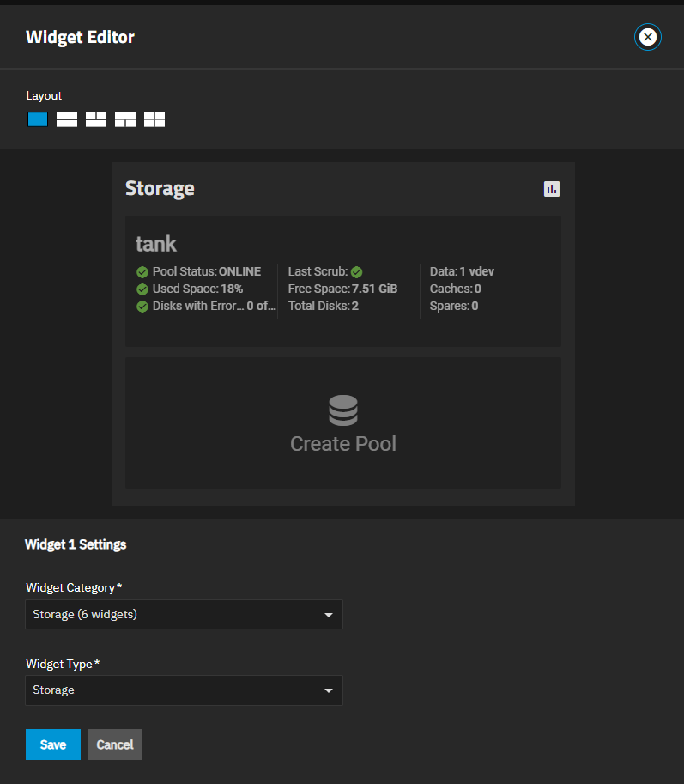Expand Widget Category via its chevron arrow
The height and width of the screenshot is (784, 684).
coord(329,614)
